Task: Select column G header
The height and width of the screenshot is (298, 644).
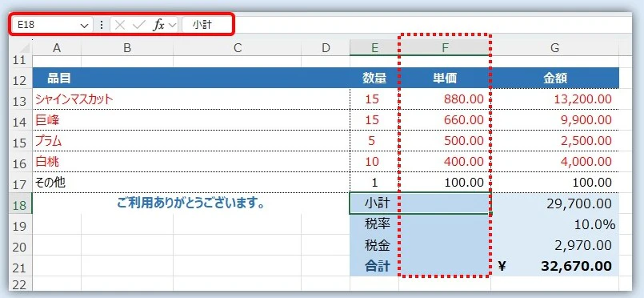Action: [554, 48]
